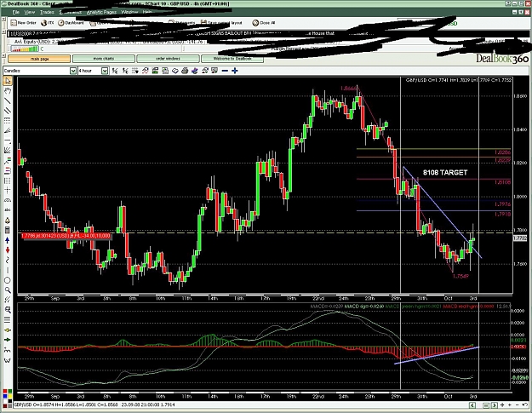Zoom in using chart toolbar blue plus

tap(234, 71)
